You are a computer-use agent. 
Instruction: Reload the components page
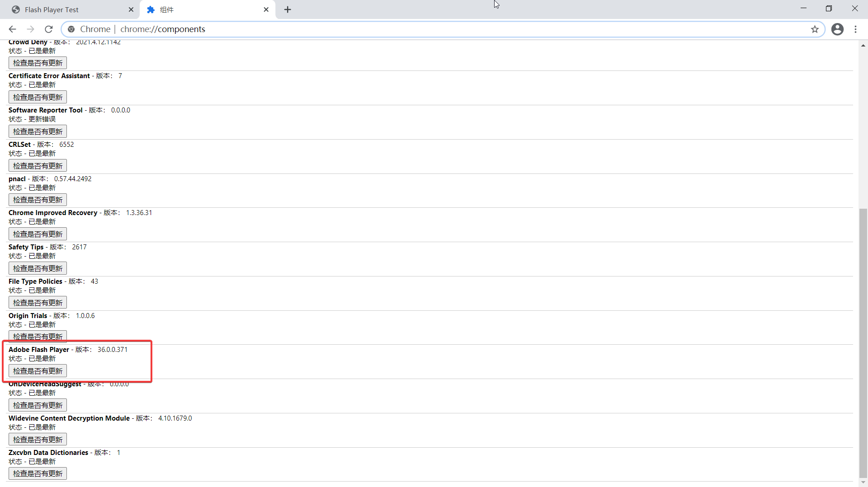[x=49, y=29]
